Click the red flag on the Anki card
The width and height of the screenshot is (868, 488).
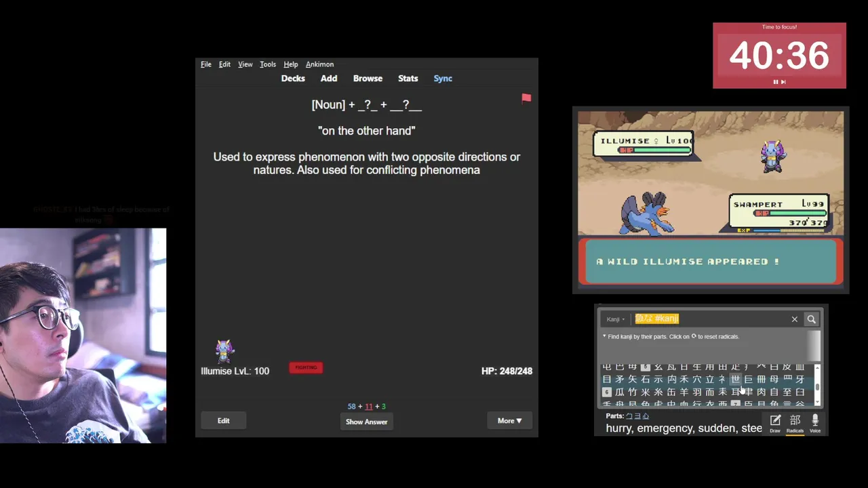(526, 98)
